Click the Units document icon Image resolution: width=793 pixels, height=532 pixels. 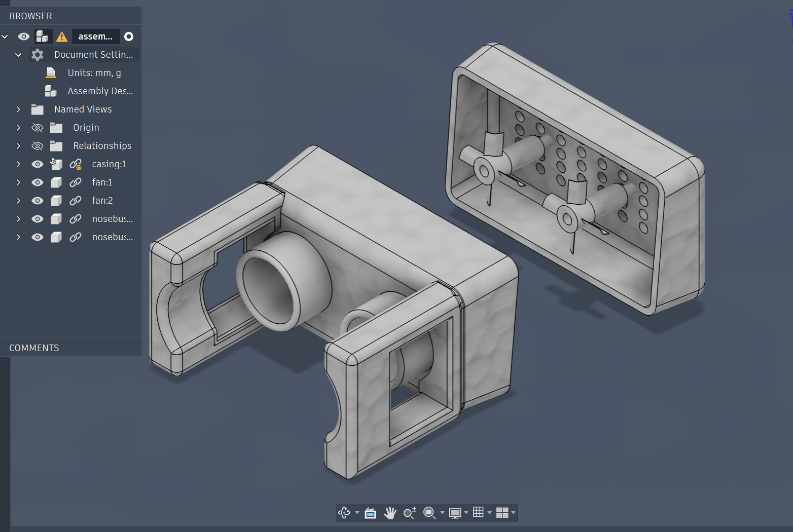click(51, 73)
